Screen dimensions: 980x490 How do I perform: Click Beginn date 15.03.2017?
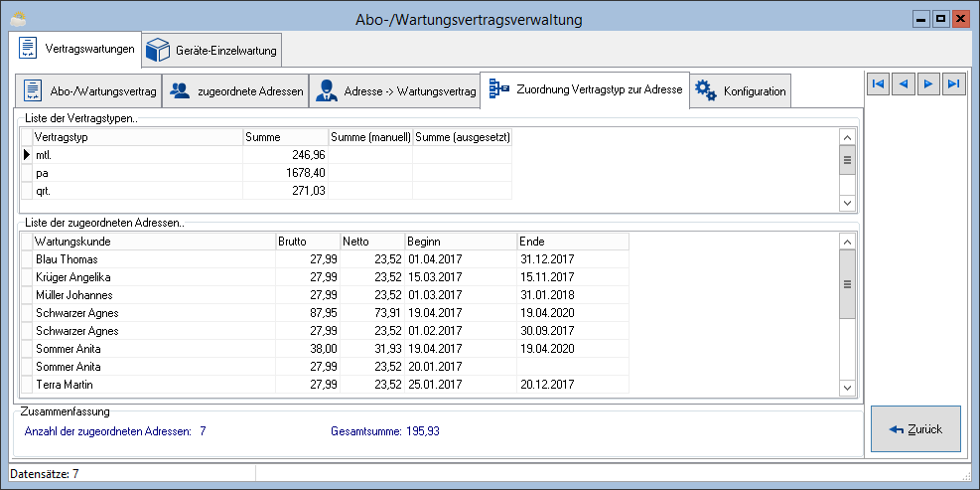click(x=434, y=276)
